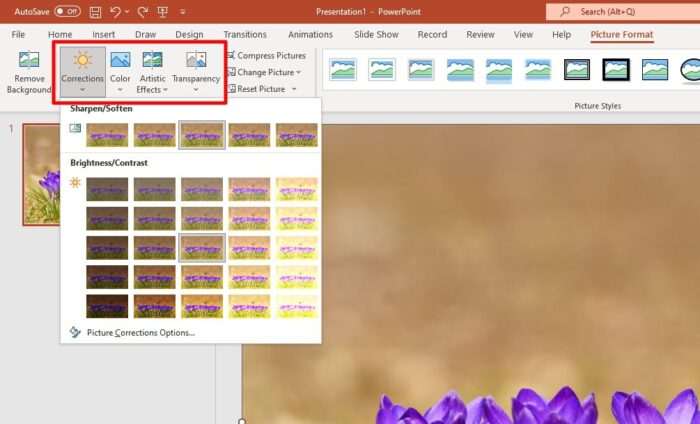The height and width of the screenshot is (424, 700).
Task: Choose the highlighted middle Sharpen/Soften preset
Action: click(202, 135)
